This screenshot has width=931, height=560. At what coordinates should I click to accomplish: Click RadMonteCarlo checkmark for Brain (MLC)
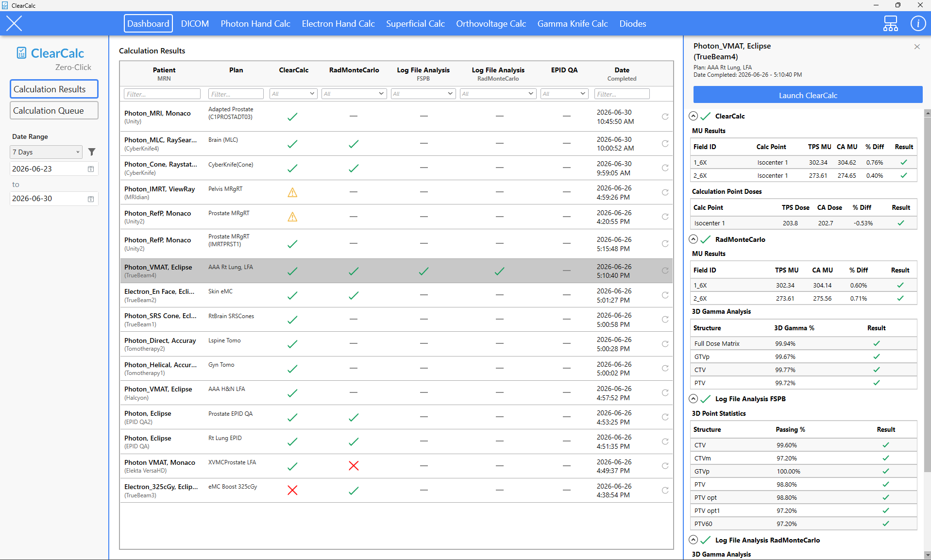click(x=354, y=144)
